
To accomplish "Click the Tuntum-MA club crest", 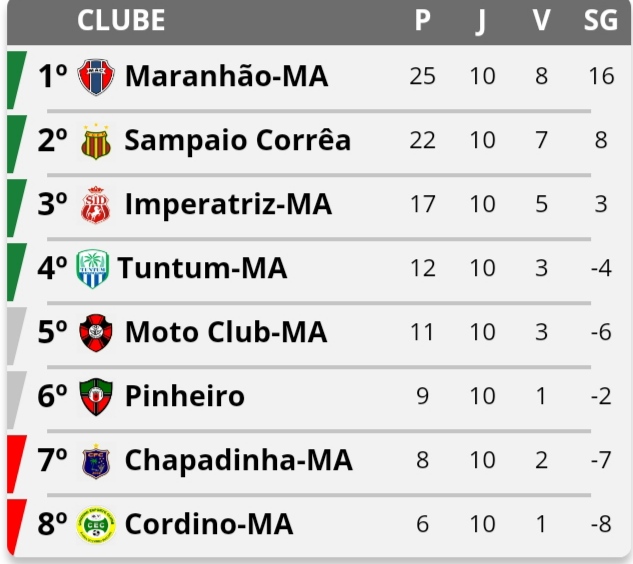I will pyautogui.click(x=92, y=268).
